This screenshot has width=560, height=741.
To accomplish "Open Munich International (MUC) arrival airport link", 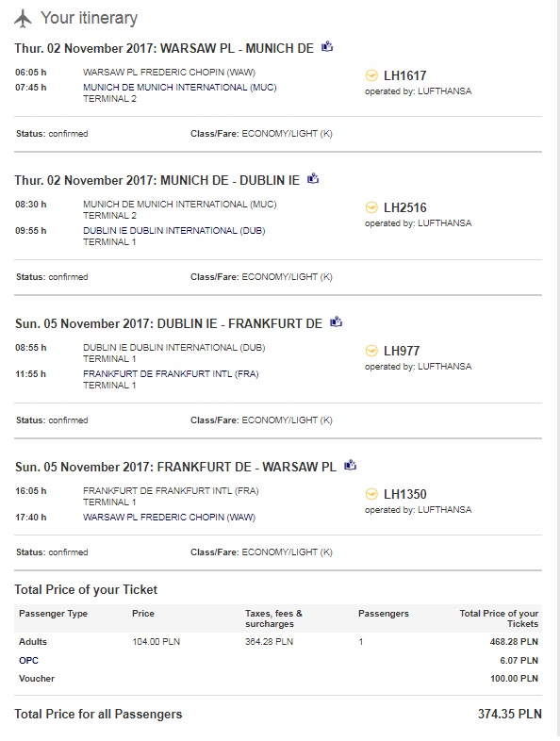I will pyautogui.click(x=179, y=88).
